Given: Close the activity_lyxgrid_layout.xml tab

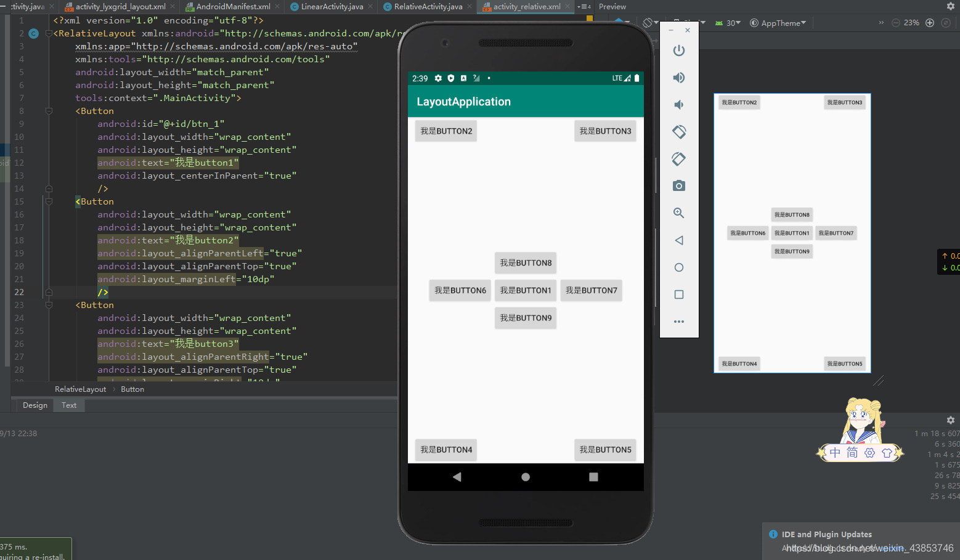Looking at the screenshot, I should pyautogui.click(x=173, y=7).
